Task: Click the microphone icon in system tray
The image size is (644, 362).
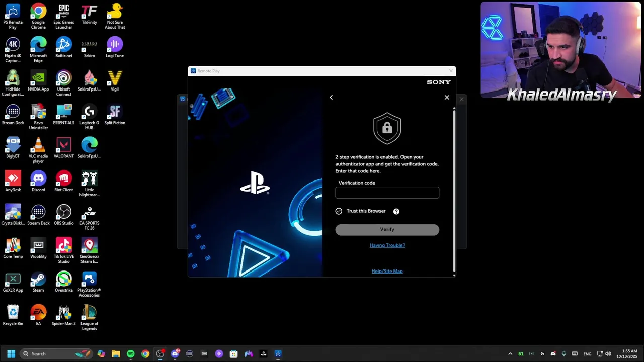Action: [x=563, y=354]
